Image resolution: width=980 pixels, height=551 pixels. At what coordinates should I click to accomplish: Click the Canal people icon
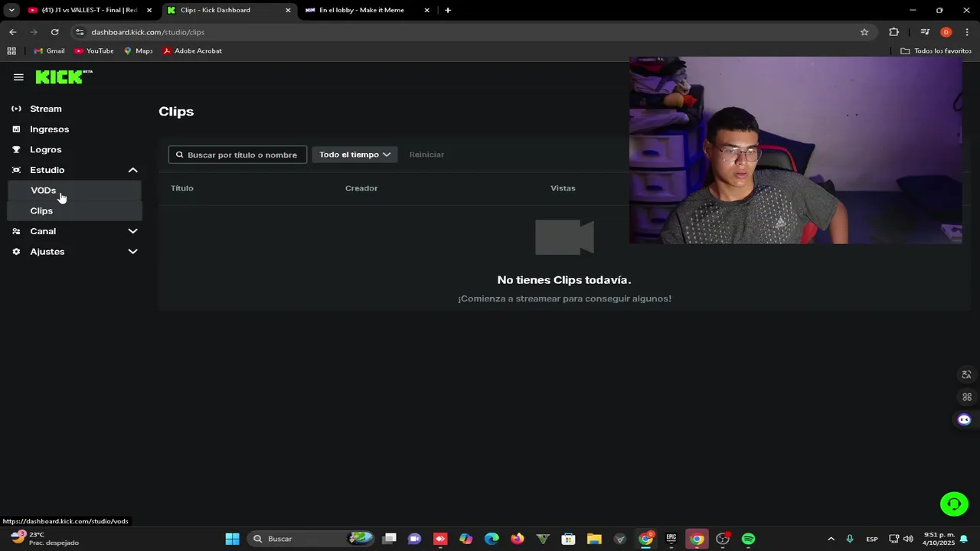tap(16, 231)
